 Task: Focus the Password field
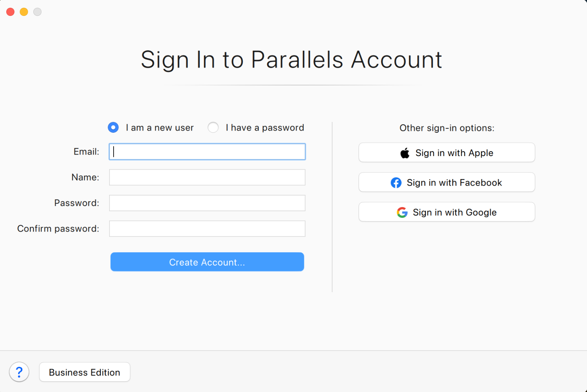tap(207, 203)
